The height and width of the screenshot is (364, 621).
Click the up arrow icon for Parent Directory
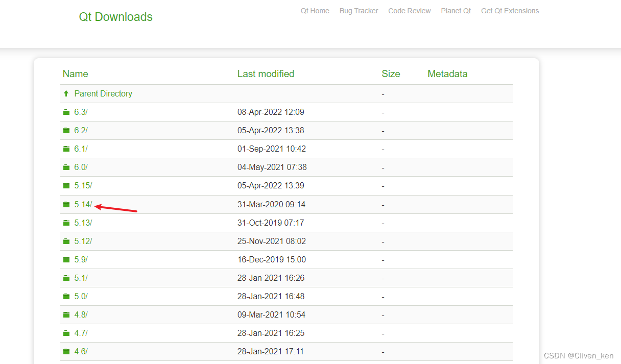66,93
